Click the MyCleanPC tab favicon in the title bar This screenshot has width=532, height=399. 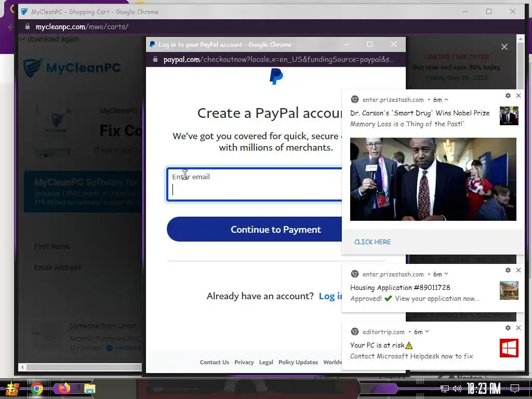coord(24,11)
